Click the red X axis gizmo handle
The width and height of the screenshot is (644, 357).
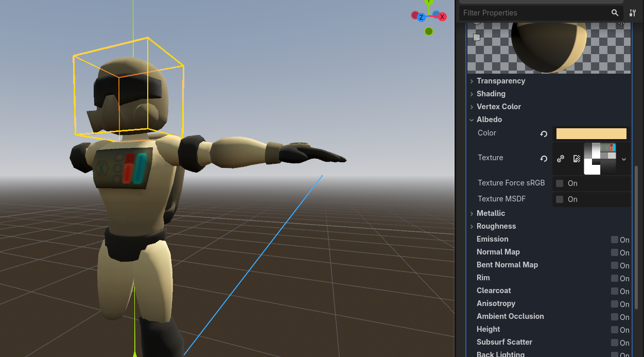(442, 17)
